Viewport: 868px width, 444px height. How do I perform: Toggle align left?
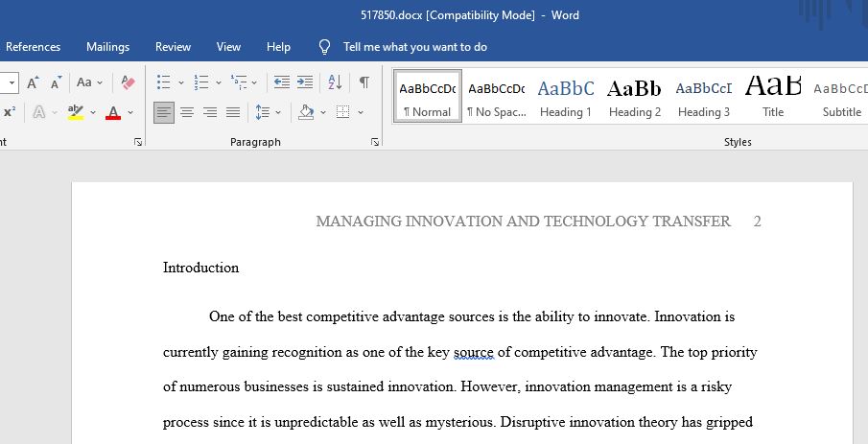[164, 112]
